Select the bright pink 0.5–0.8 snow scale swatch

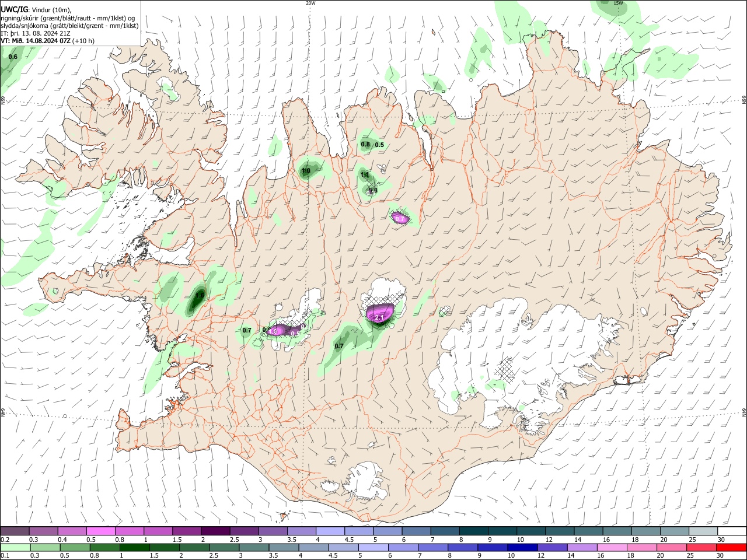(x=100, y=531)
